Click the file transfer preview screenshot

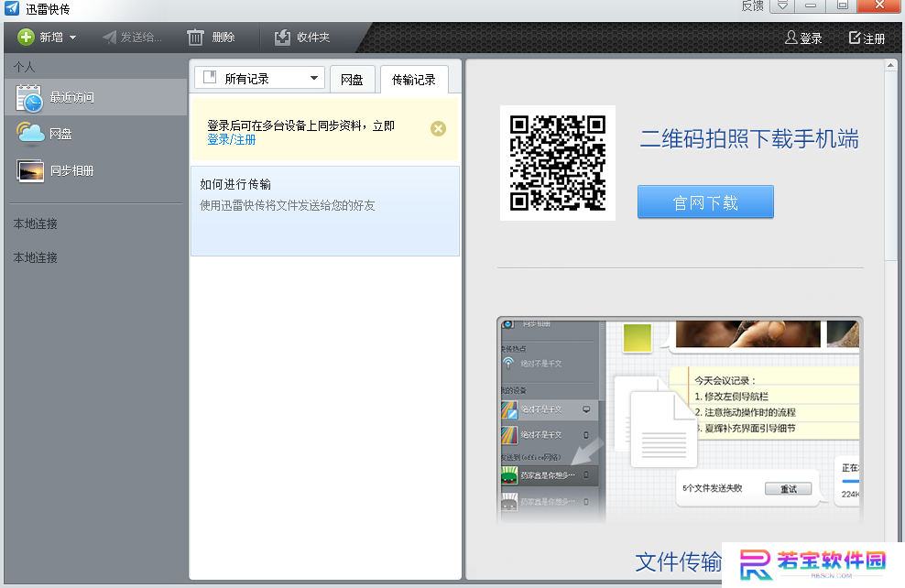[680, 420]
